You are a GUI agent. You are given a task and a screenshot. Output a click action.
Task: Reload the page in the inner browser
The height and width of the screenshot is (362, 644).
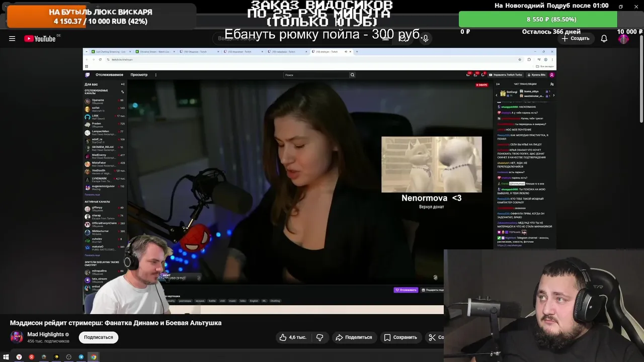100,59
